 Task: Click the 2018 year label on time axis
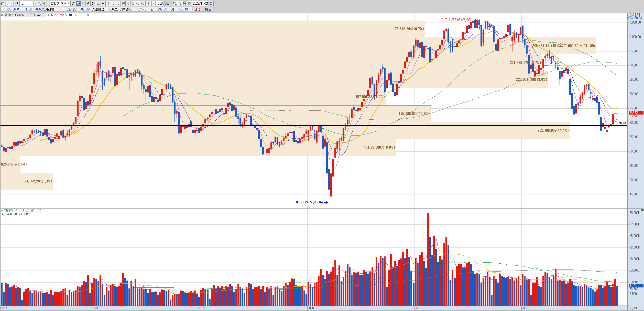[94, 308]
